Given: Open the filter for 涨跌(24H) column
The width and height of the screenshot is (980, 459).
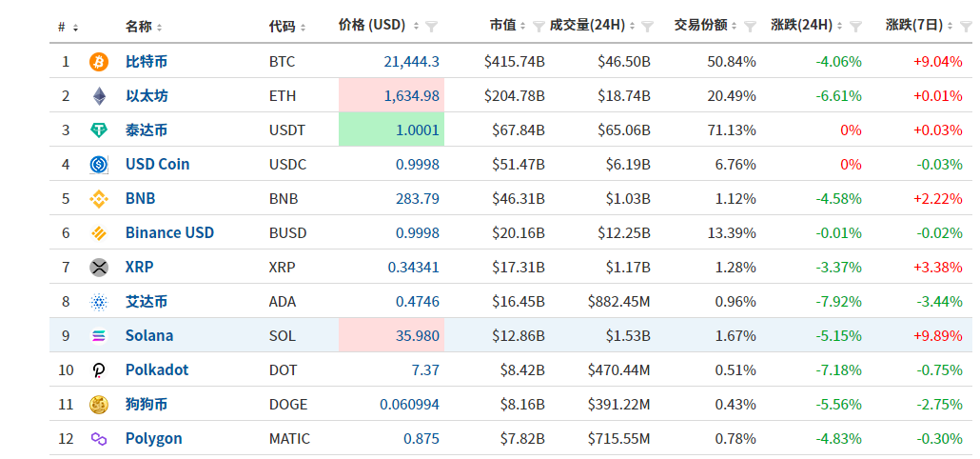Looking at the screenshot, I should point(854,27).
